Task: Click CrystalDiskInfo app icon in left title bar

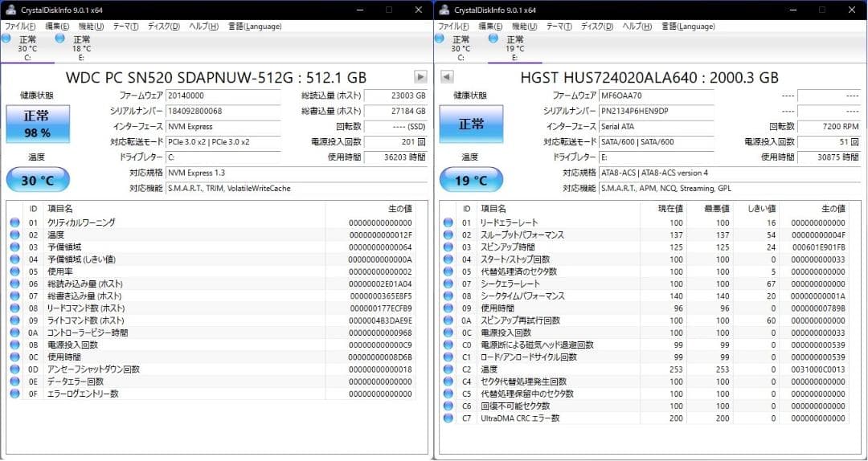Action: point(10,10)
